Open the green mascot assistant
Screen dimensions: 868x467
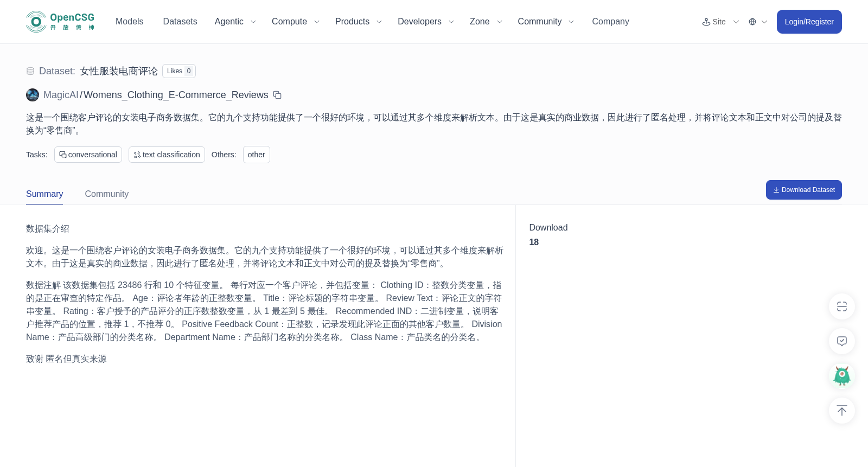coord(842,376)
